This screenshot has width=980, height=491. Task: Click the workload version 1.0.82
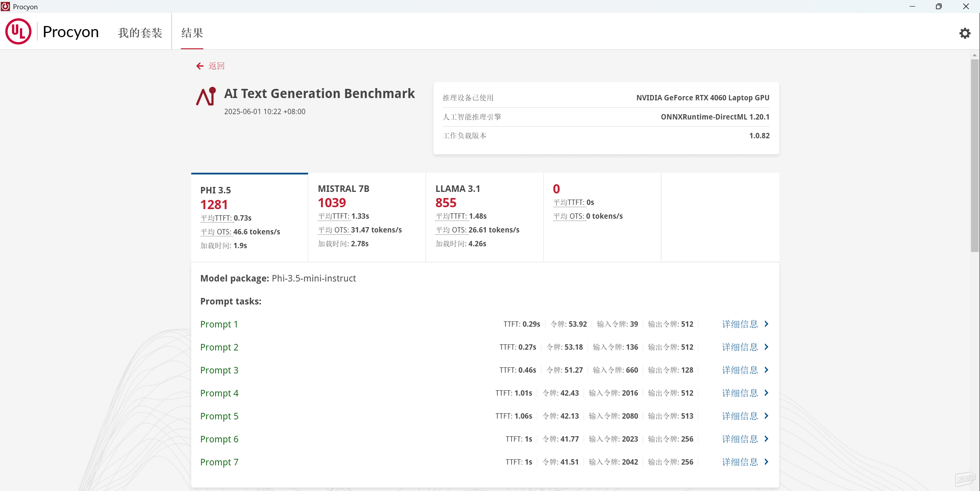coord(759,136)
